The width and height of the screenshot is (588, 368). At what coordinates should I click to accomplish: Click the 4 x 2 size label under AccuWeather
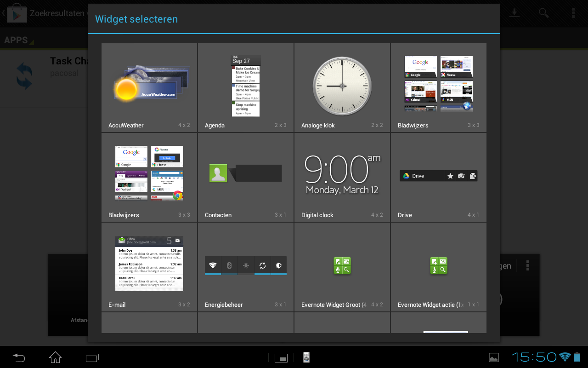click(x=184, y=125)
